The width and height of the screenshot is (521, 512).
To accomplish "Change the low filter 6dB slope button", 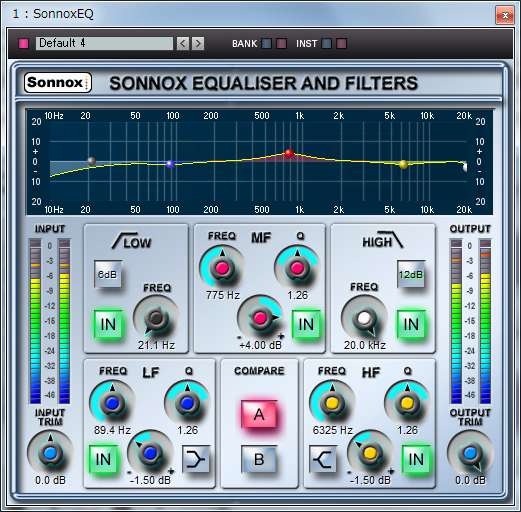I will pos(108,274).
